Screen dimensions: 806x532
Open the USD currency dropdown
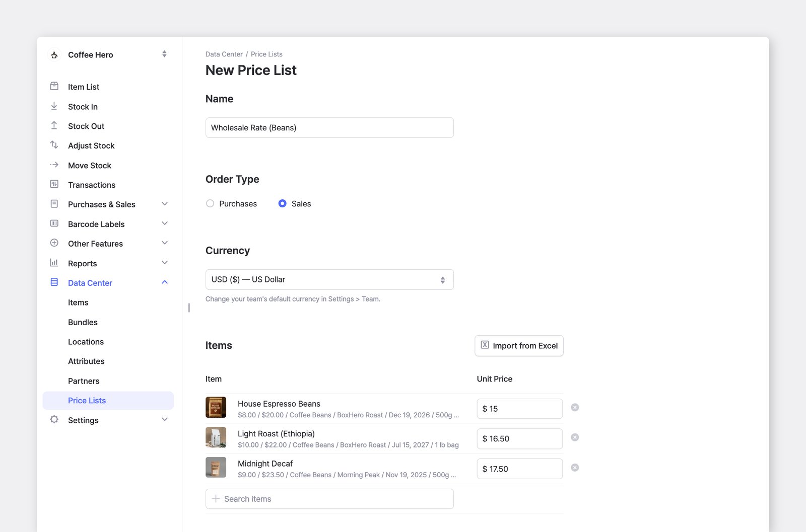coord(329,279)
